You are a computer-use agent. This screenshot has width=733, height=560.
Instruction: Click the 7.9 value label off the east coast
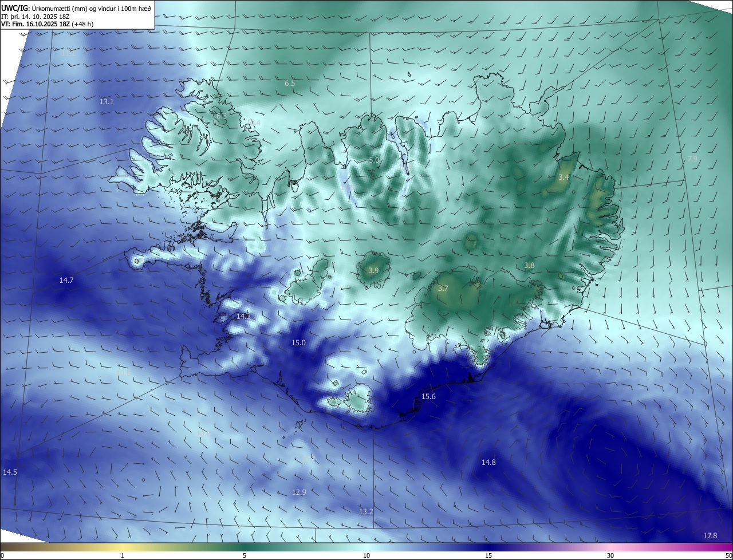tap(693, 159)
